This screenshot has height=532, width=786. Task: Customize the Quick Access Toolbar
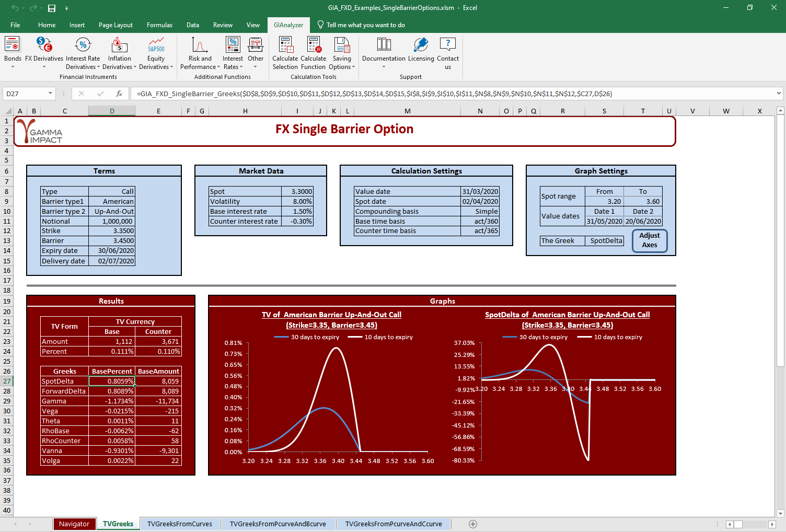pyautogui.click(x=66, y=8)
